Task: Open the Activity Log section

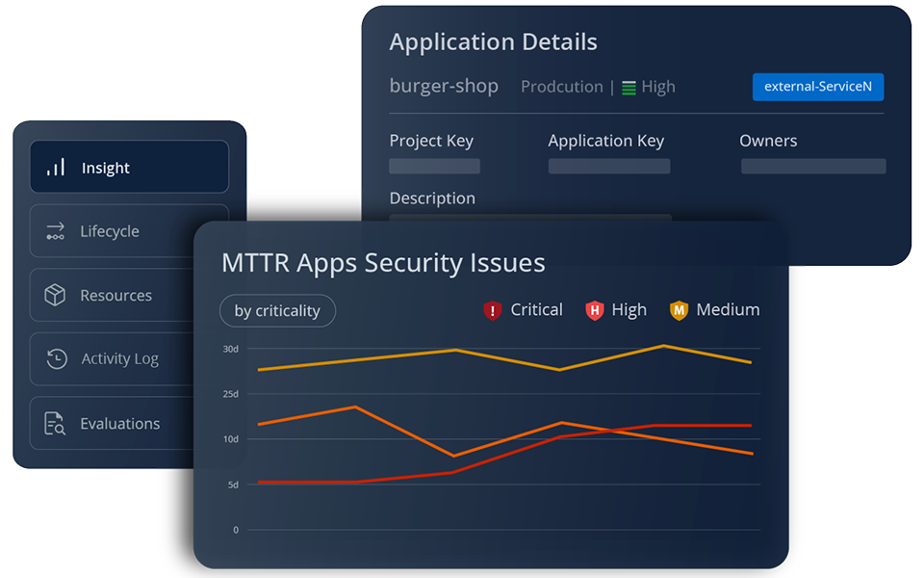Action: (x=119, y=358)
